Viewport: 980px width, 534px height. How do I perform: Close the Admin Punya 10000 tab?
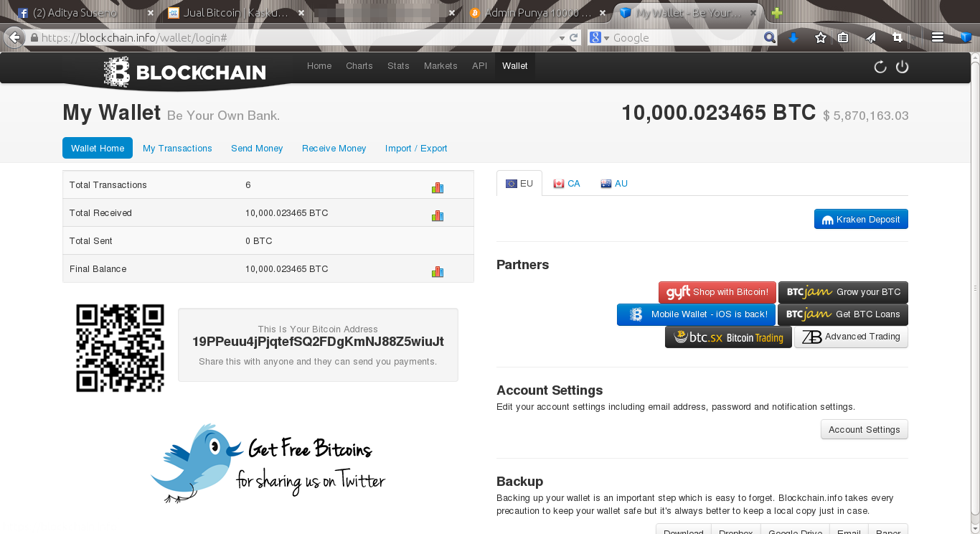pyautogui.click(x=603, y=13)
